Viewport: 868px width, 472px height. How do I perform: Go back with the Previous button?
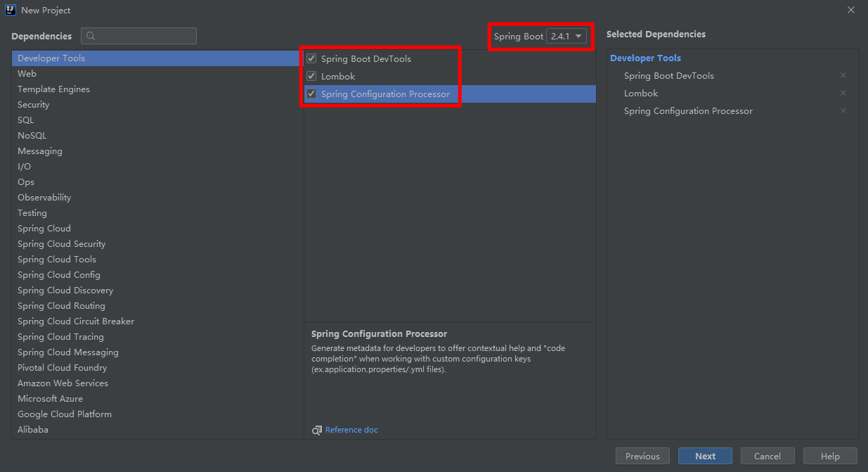coord(642,456)
